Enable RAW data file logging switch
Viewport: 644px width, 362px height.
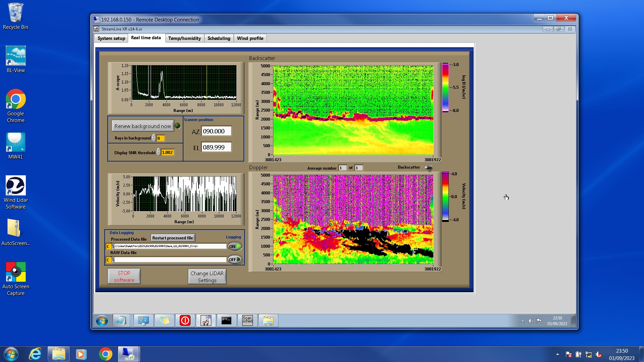tap(235, 259)
